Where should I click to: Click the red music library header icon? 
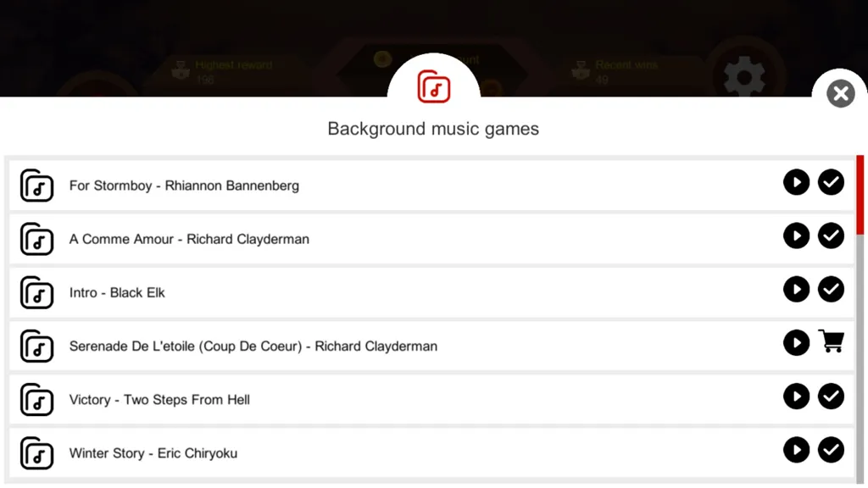(x=433, y=86)
